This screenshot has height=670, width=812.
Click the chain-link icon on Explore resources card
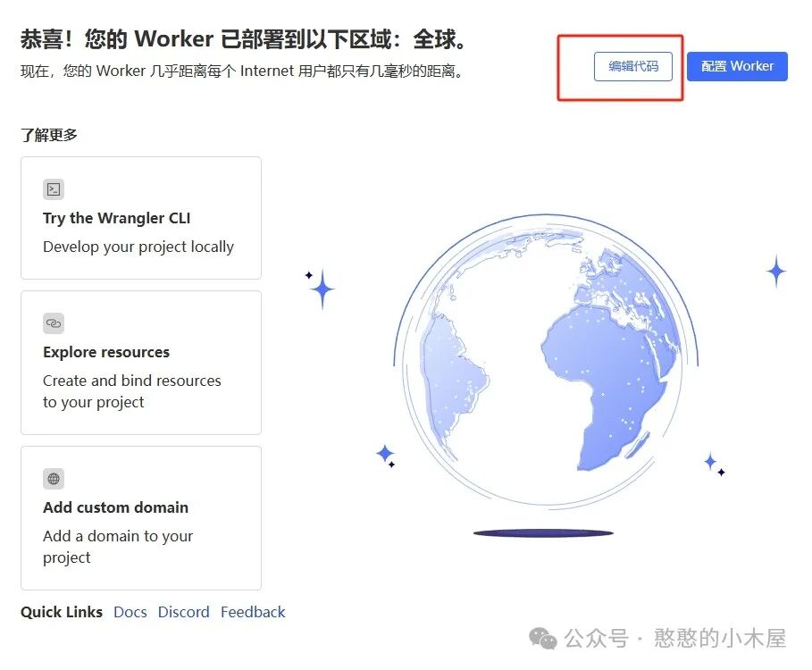point(53,322)
